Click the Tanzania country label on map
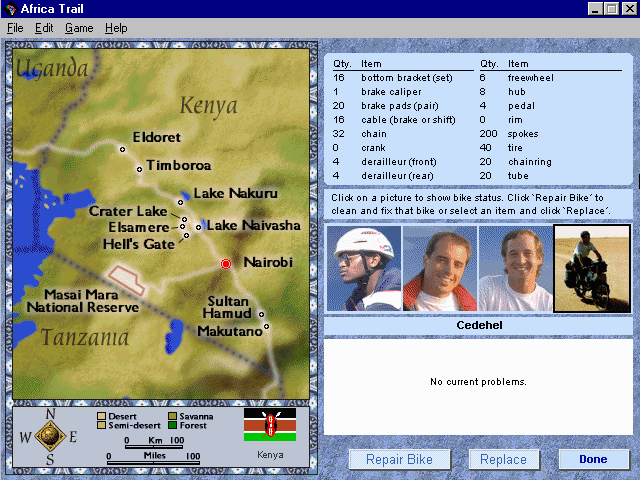The width and height of the screenshot is (640, 480). click(x=85, y=337)
